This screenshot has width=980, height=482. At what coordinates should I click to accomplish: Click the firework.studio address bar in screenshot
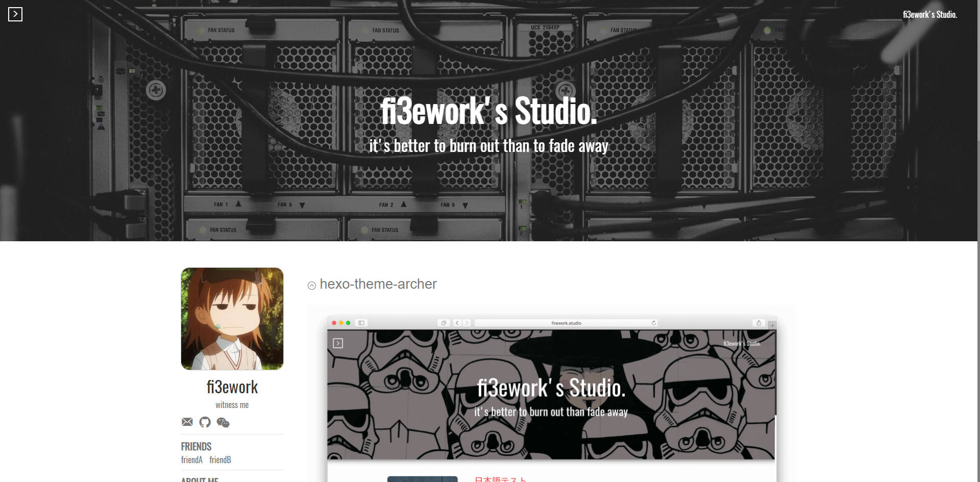(x=566, y=323)
